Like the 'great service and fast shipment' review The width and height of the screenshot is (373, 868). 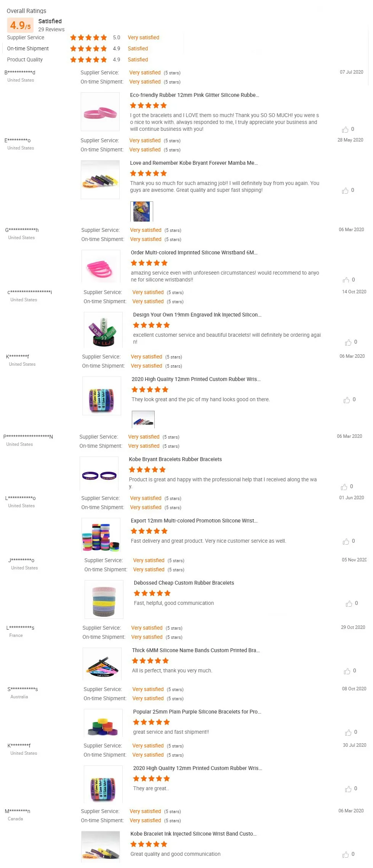coord(348,733)
